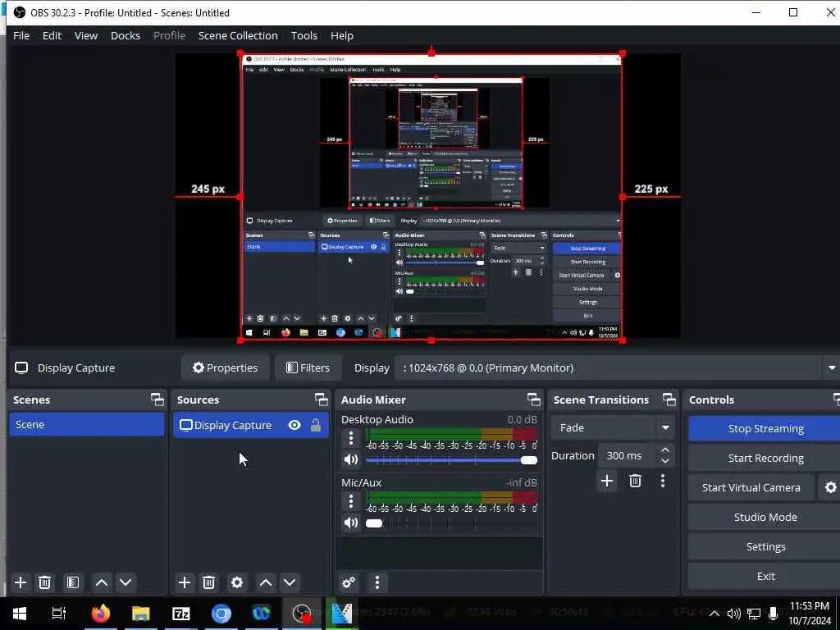The height and width of the screenshot is (630, 840).
Task: Open OBS Settings button
Action: click(765, 546)
